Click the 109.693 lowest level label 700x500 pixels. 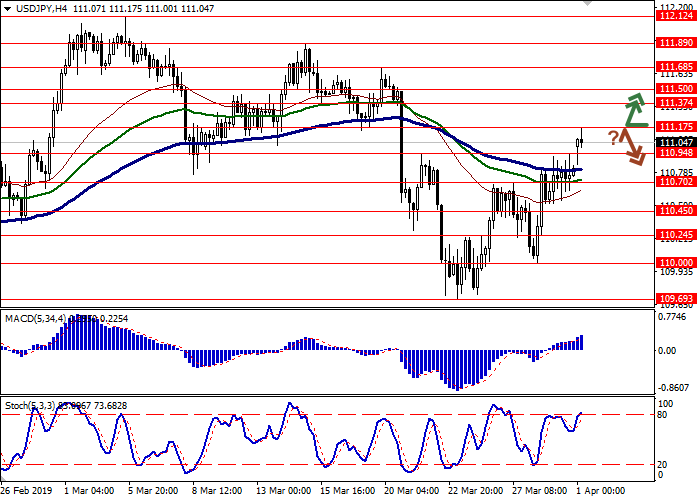point(677,298)
